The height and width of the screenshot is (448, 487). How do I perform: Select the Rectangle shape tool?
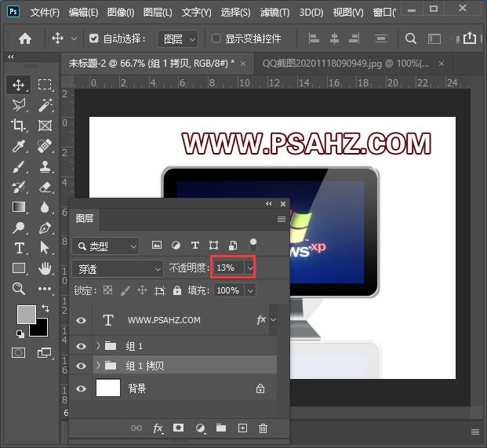point(19,268)
